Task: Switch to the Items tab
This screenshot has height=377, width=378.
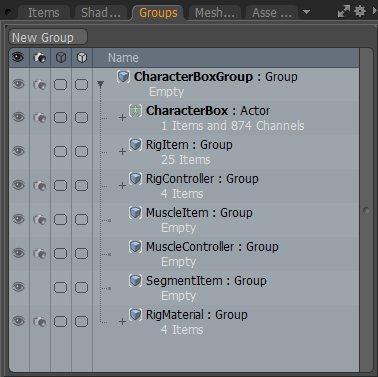Action: point(44,13)
